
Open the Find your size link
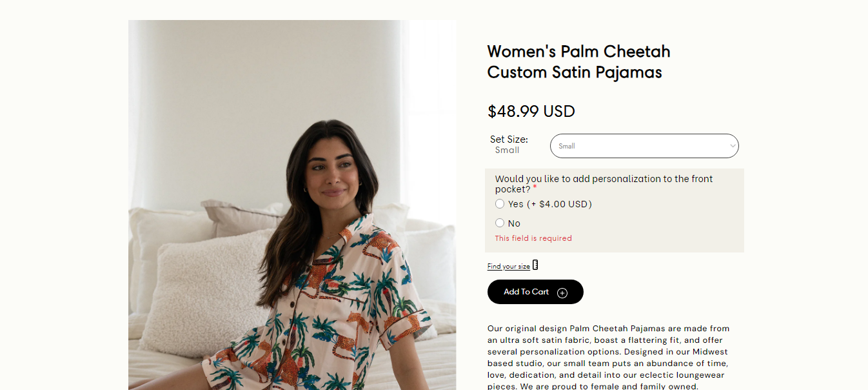[509, 267]
